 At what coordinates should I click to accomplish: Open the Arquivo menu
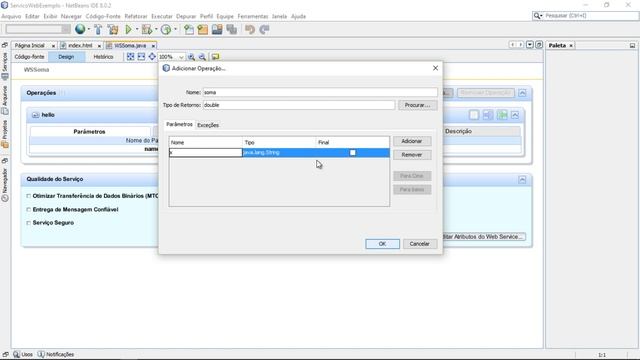pyautogui.click(x=11, y=16)
